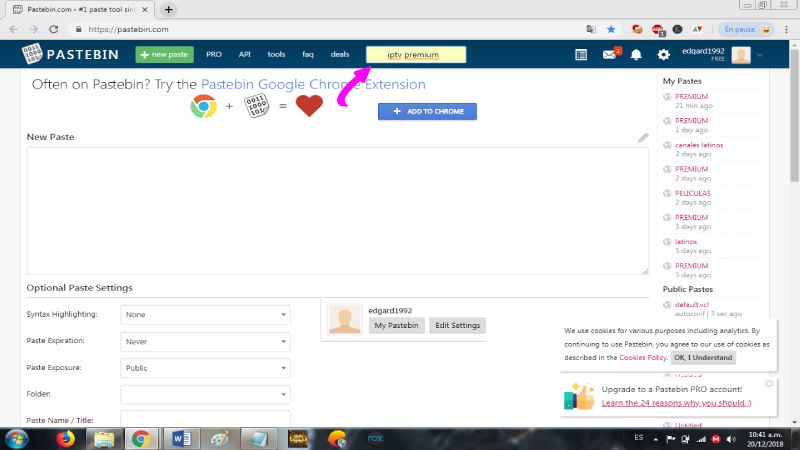Expand the user menu arrow beside avatar
Screen dimensions: 800x450
(760, 55)
